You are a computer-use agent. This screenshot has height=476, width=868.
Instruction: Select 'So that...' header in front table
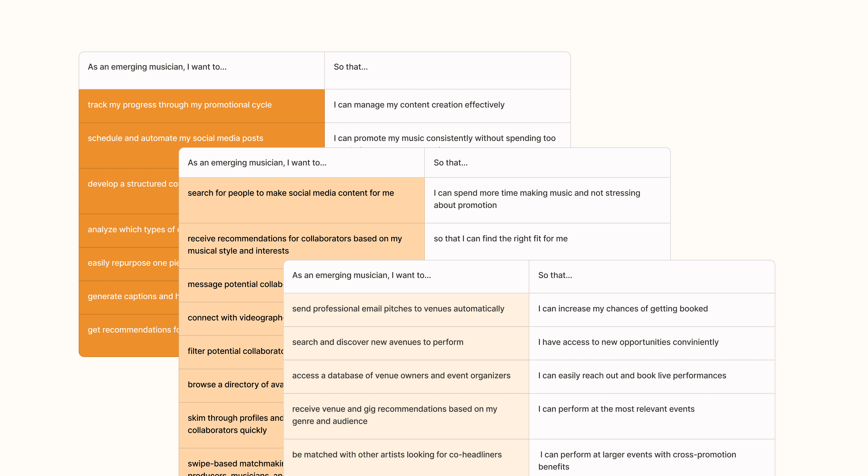click(652, 276)
